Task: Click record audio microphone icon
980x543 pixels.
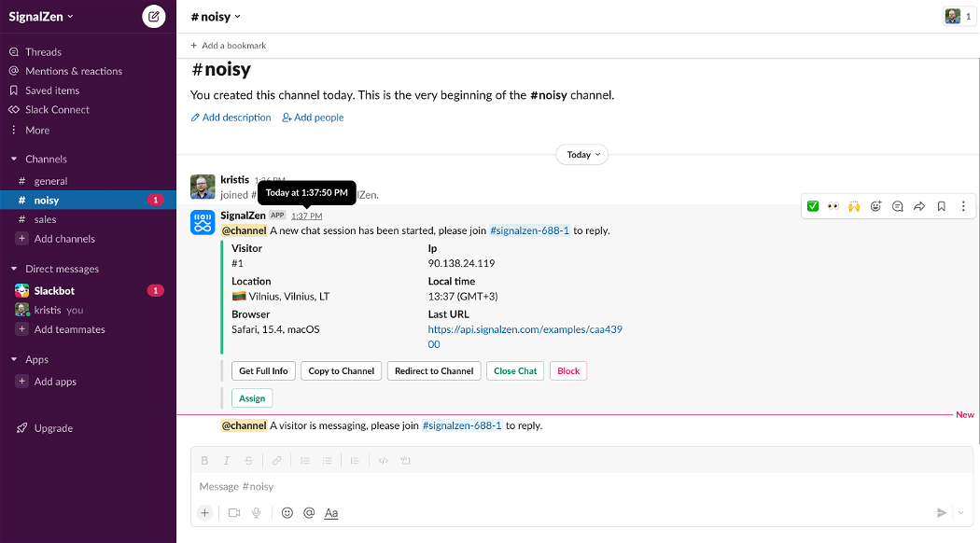Action: click(x=257, y=513)
